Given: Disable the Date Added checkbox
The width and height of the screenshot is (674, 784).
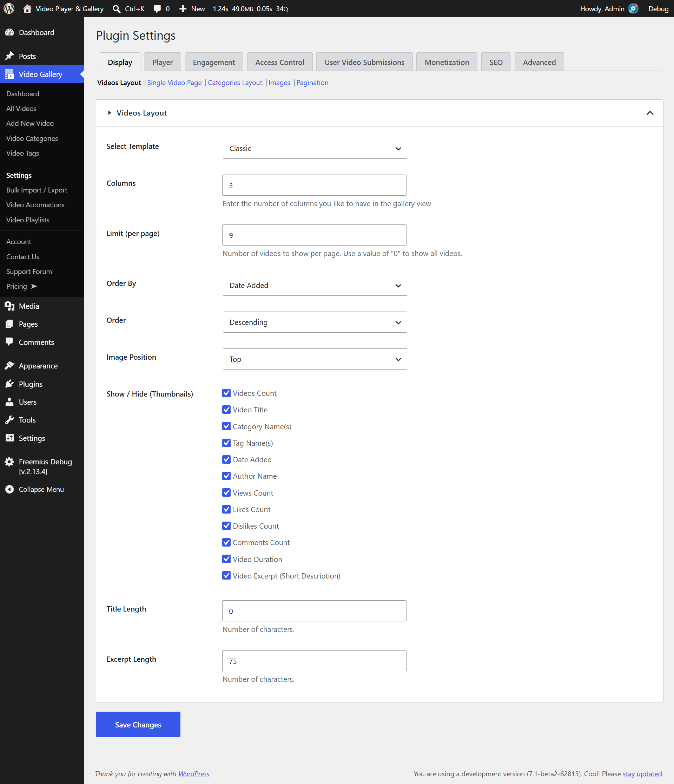Looking at the screenshot, I should [x=226, y=459].
